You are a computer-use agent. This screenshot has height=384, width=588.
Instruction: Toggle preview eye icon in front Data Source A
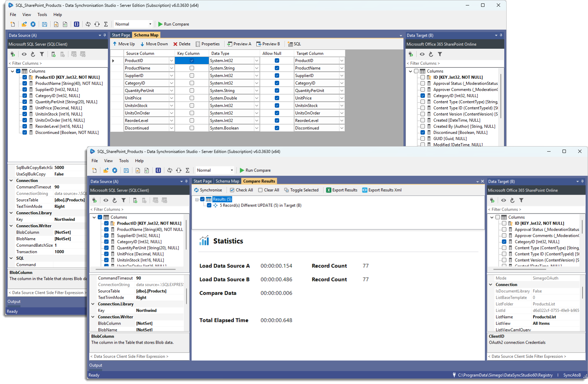[106, 200]
